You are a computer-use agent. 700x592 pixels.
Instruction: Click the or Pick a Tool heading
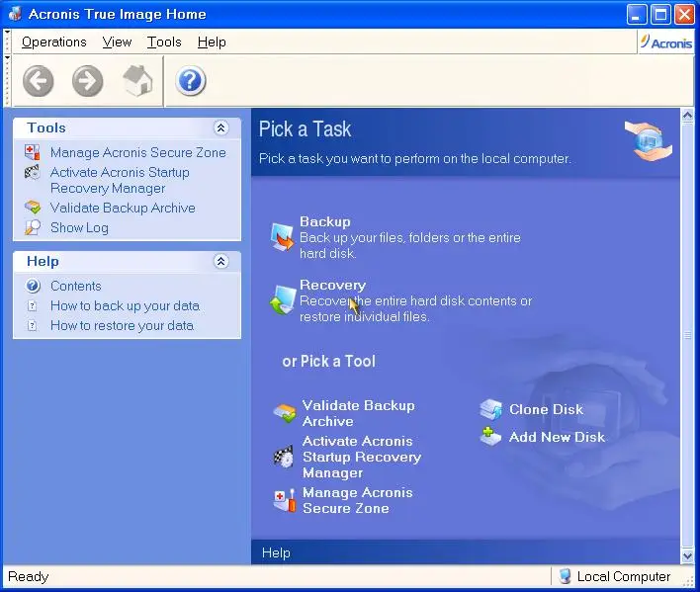[328, 361]
